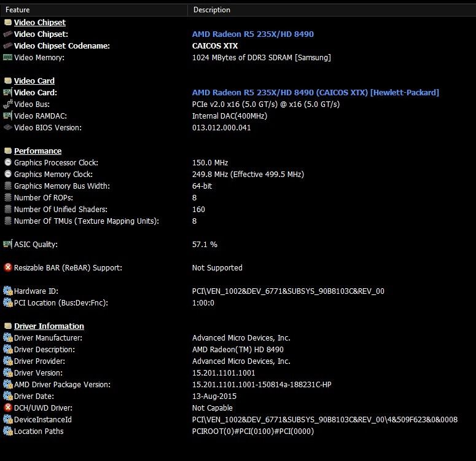476x461 pixels.
Task: Select the Driver Provider label
Action: (x=39, y=361)
